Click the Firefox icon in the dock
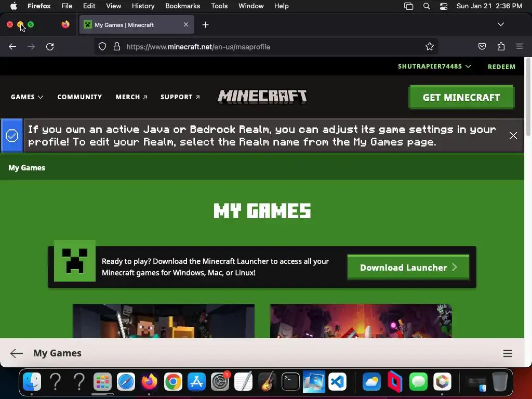532x399 pixels. [x=149, y=382]
